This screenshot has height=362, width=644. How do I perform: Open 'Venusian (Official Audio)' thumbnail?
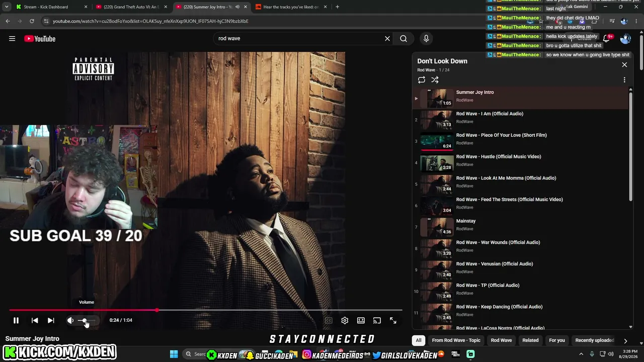click(x=437, y=270)
